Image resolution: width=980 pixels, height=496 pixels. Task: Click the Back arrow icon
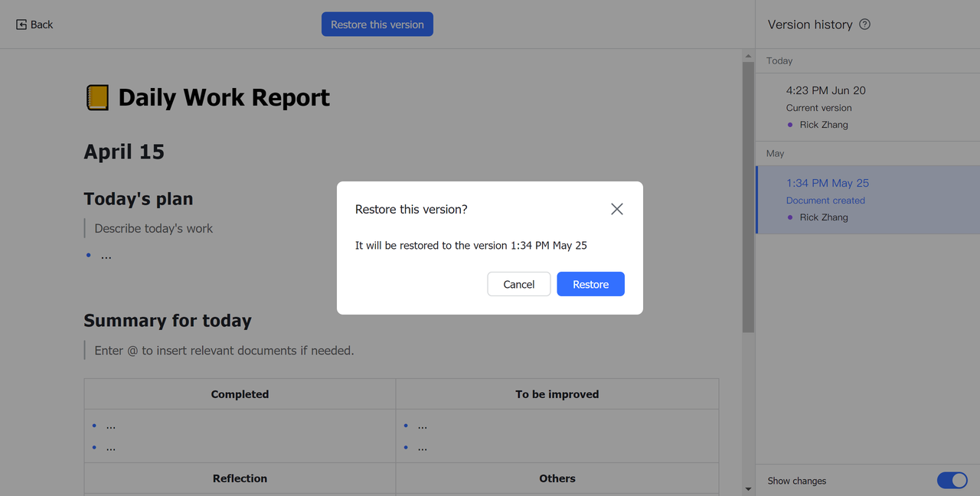(x=21, y=24)
